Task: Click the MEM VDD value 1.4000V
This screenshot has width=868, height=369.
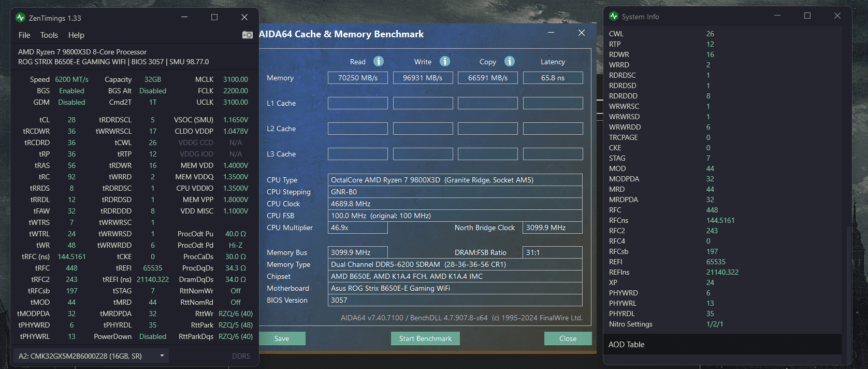Action: 236,165
